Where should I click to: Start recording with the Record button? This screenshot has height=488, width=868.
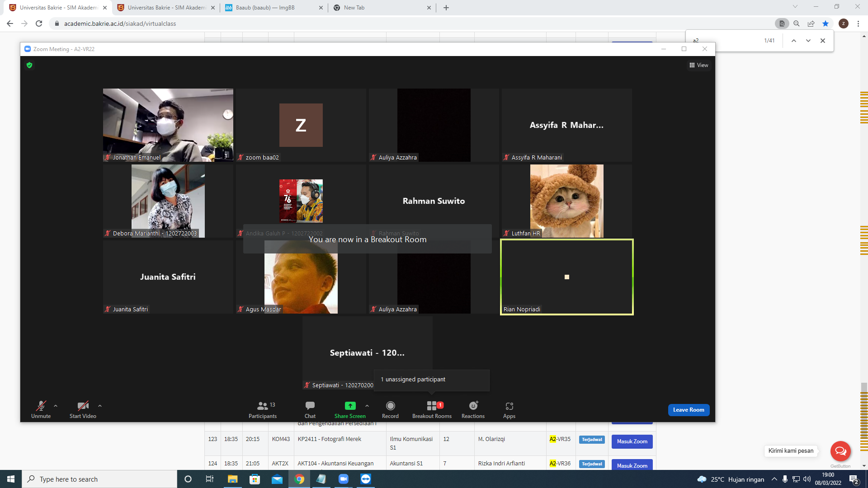coord(391,409)
